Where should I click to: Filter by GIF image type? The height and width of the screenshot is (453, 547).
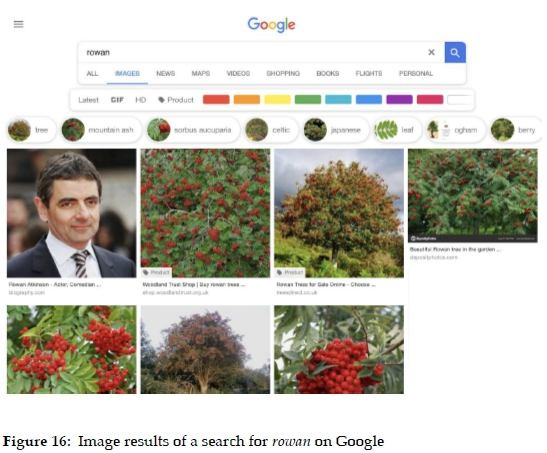click(x=117, y=100)
